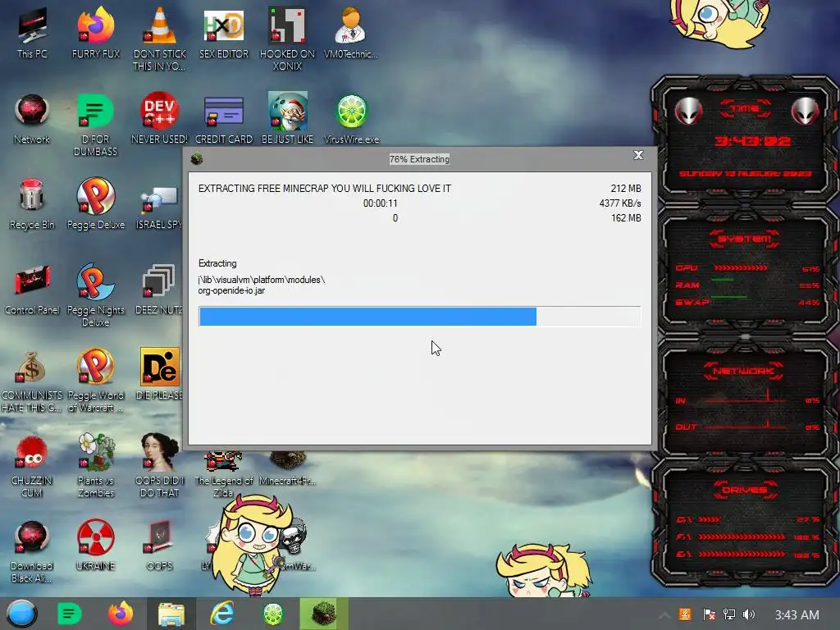Launch Firefox from the taskbar
This screenshot has height=630, width=840.
click(121, 614)
